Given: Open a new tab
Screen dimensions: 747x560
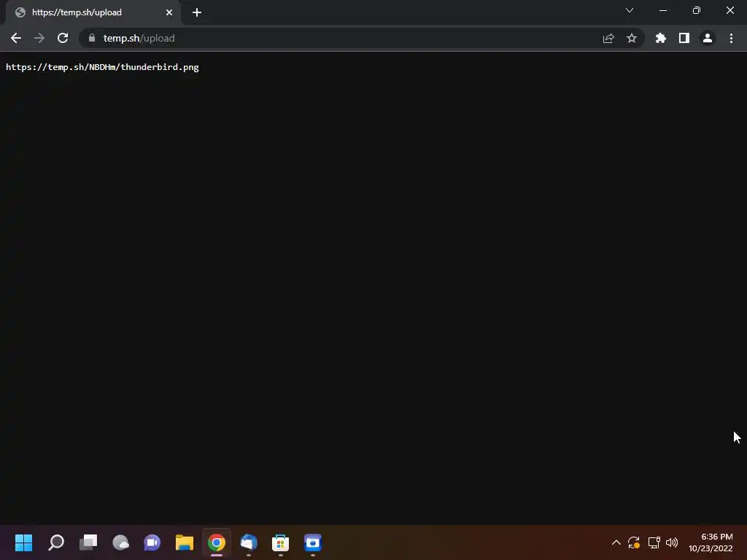Looking at the screenshot, I should click(x=197, y=12).
